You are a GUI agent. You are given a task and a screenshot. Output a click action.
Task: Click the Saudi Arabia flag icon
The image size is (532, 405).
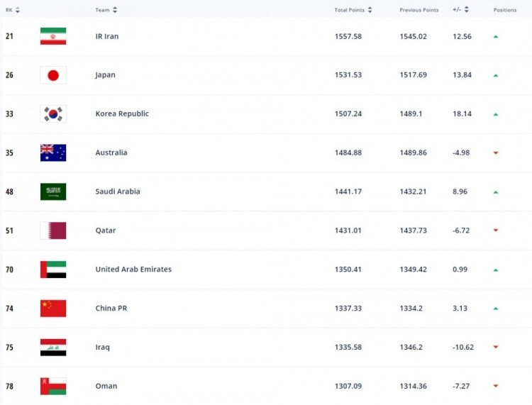[53, 192]
